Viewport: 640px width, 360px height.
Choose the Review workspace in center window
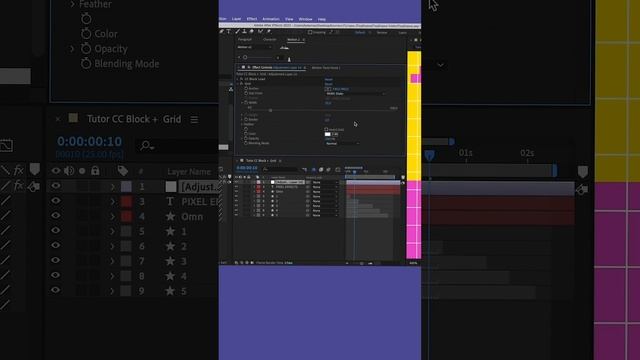(382, 32)
